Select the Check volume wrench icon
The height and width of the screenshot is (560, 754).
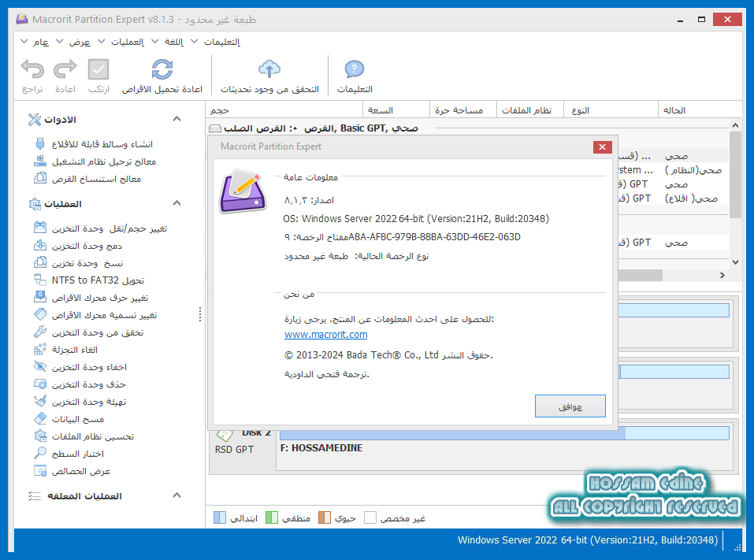tap(40, 332)
